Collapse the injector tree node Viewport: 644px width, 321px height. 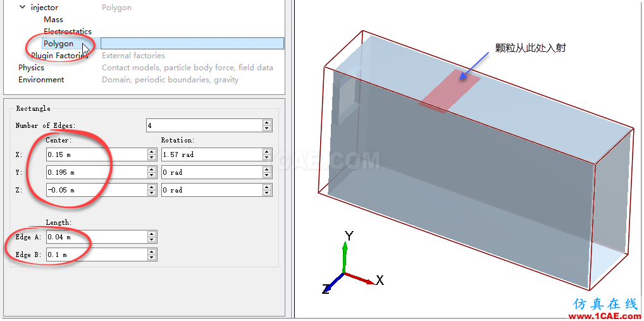(23, 8)
